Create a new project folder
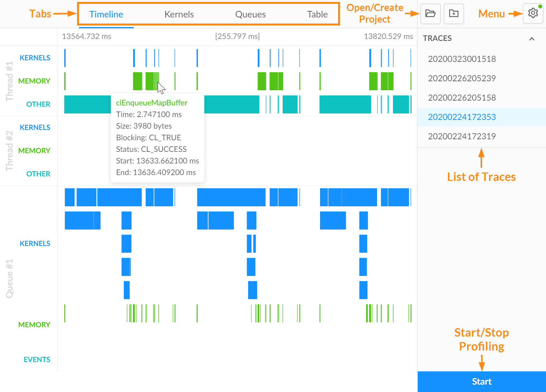This screenshot has width=546, height=392. (x=454, y=14)
